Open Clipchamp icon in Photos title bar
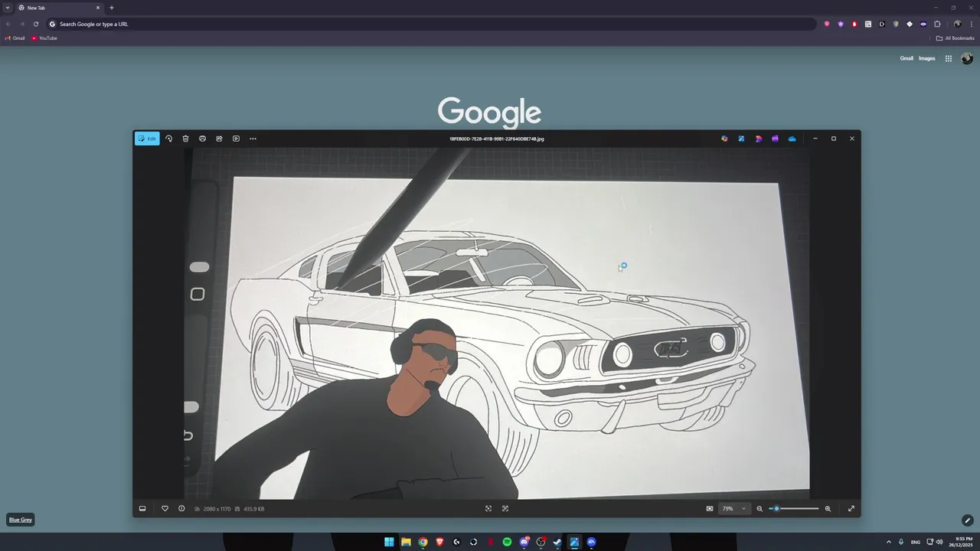The image size is (980, 551). (775, 139)
